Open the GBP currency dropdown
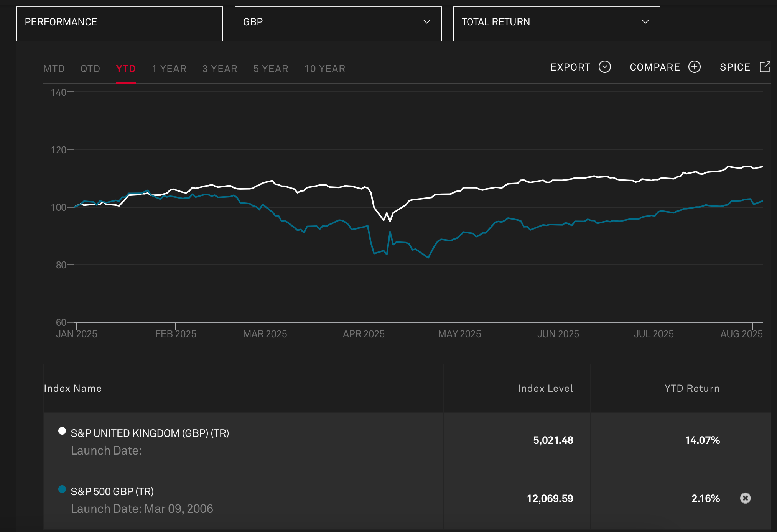This screenshot has width=777, height=532. 338,24
